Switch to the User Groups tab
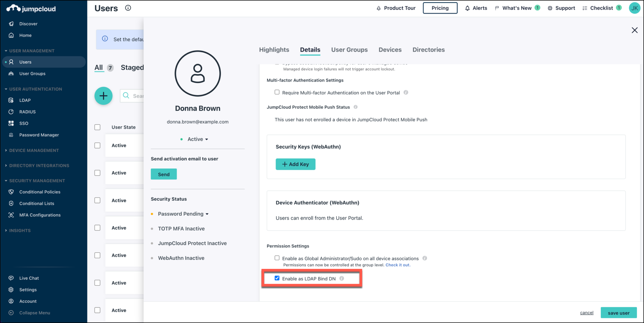This screenshot has height=323, width=644. click(x=349, y=49)
